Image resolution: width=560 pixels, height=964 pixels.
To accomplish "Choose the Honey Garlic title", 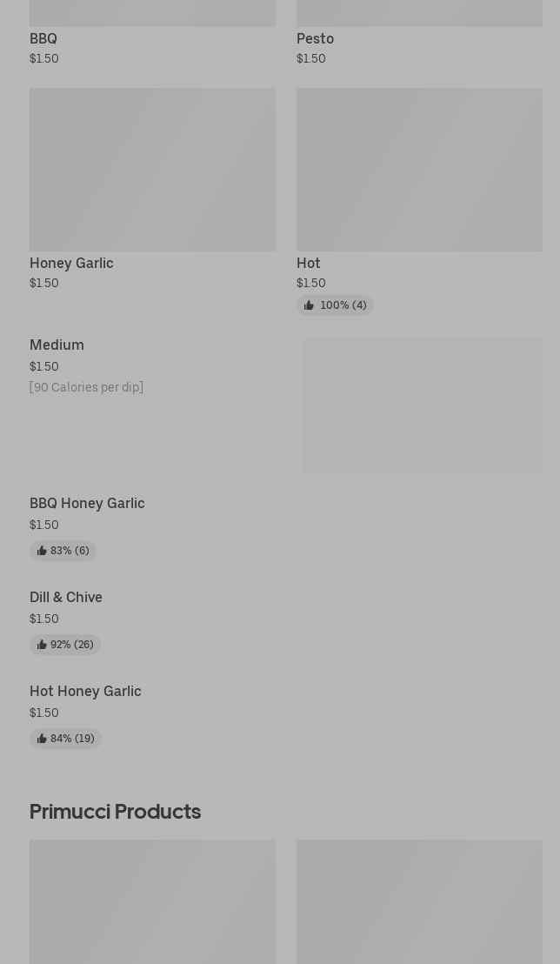I will coord(71,264).
